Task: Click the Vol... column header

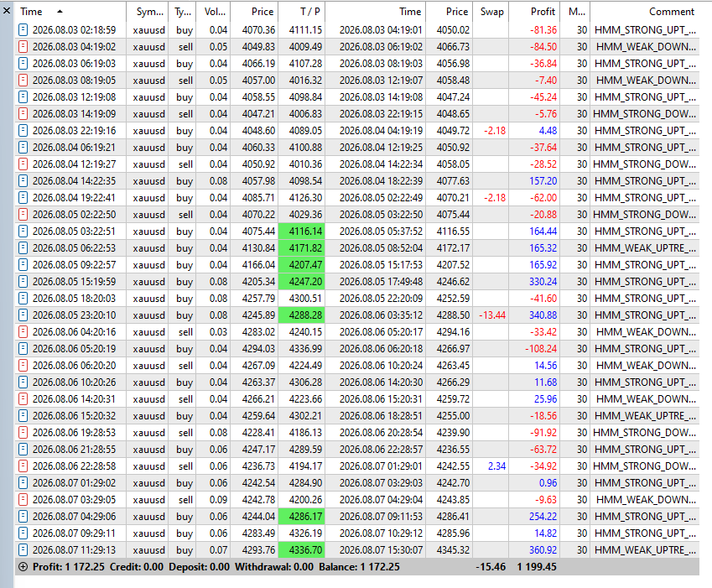Action: point(213,12)
